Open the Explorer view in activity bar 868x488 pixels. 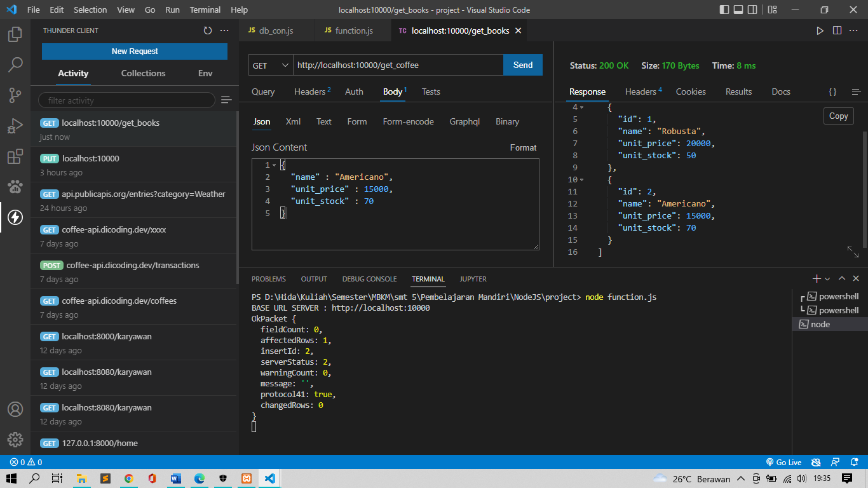[15, 34]
